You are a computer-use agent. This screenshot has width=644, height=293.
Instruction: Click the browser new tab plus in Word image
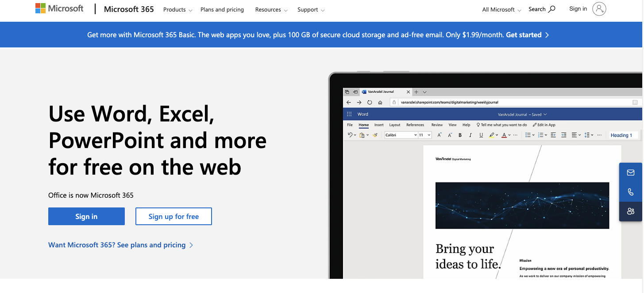coord(416,92)
